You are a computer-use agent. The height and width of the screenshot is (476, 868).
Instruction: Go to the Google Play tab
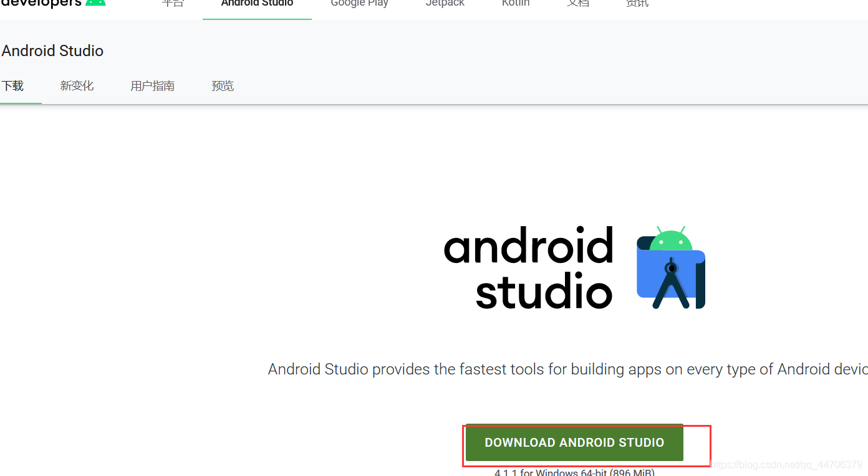359,3
